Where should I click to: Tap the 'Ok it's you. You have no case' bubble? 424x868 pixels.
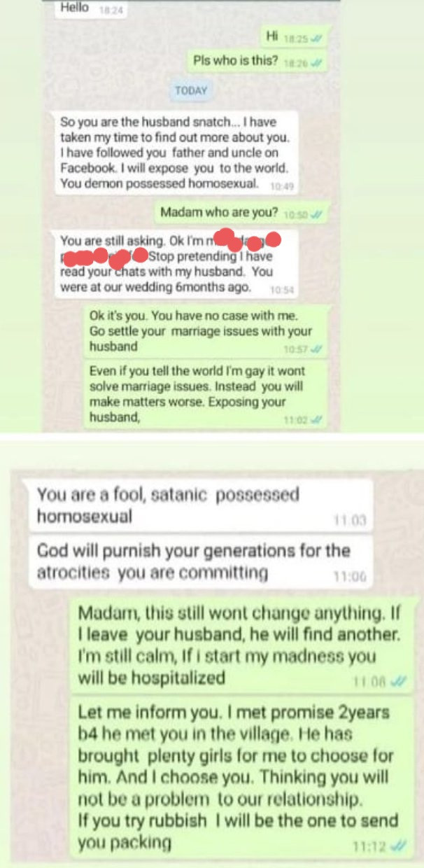[206, 330]
